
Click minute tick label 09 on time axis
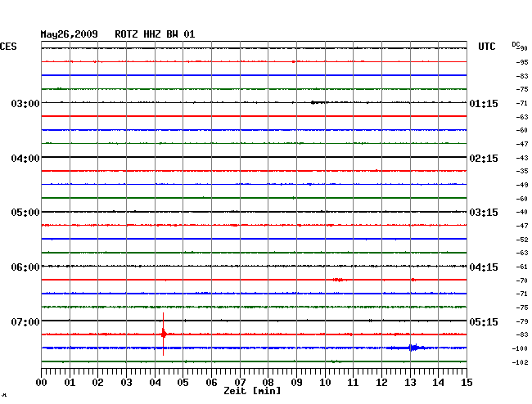(296, 383)
